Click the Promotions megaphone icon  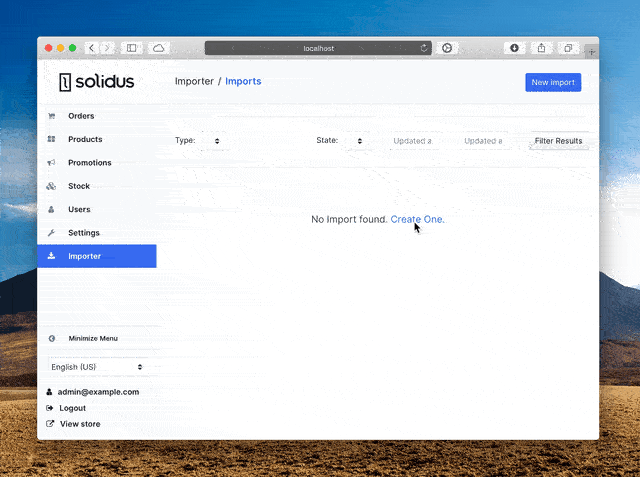click(x=51, y=162)
